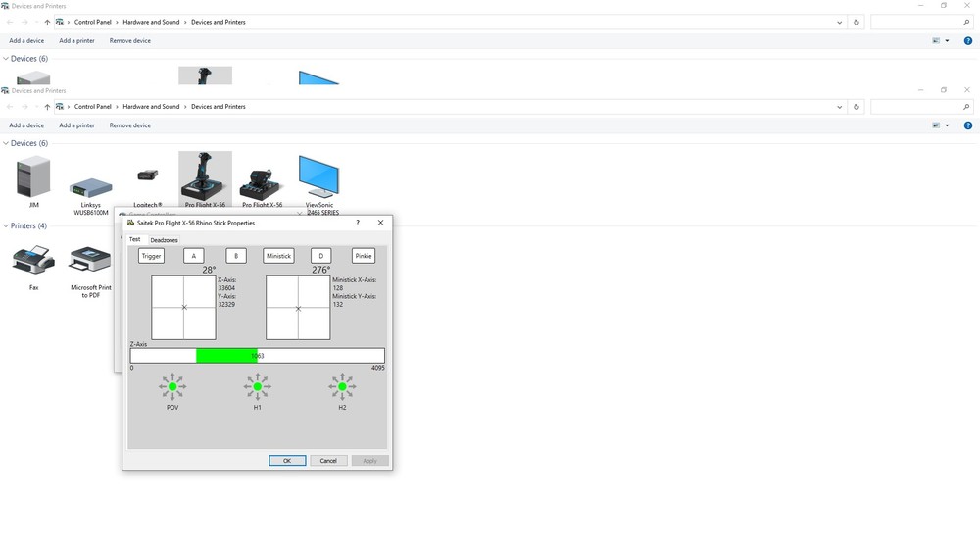
Task: Open view options dropdown arrow in front window
Action: pos(947,125)
